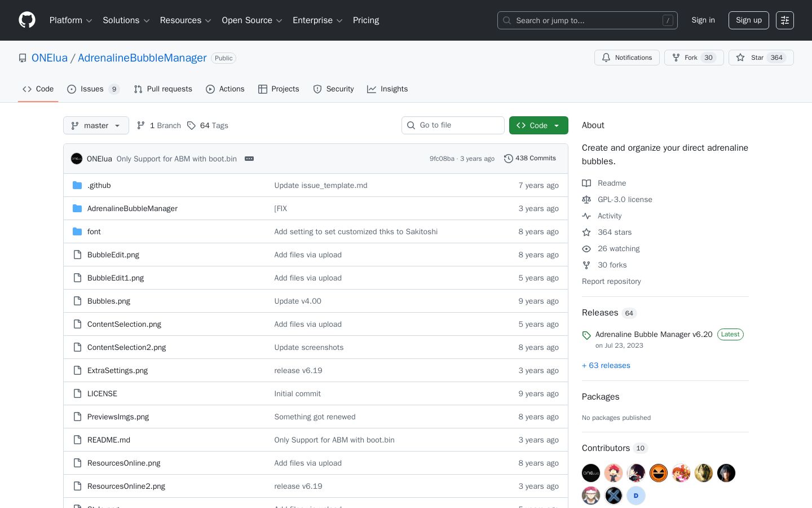
Task: Click the tag icon by latest release
Action: (x=586, y=335)
